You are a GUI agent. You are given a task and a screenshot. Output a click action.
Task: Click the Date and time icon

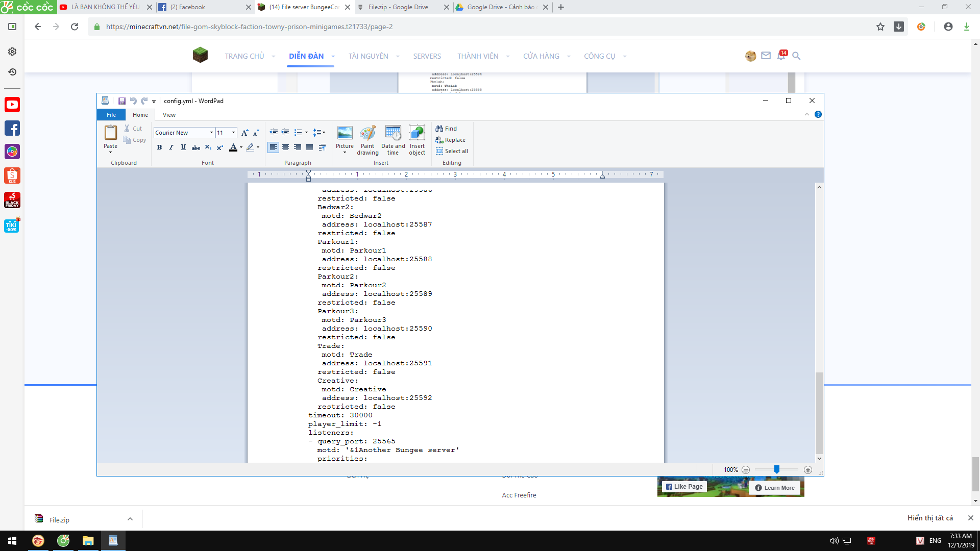pos(393,134)
